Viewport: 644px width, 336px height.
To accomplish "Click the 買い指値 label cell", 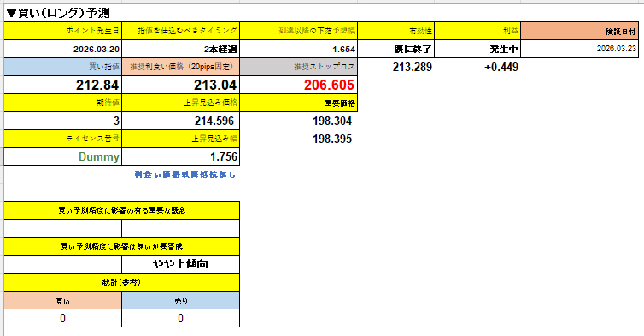I will coord(63,67).
